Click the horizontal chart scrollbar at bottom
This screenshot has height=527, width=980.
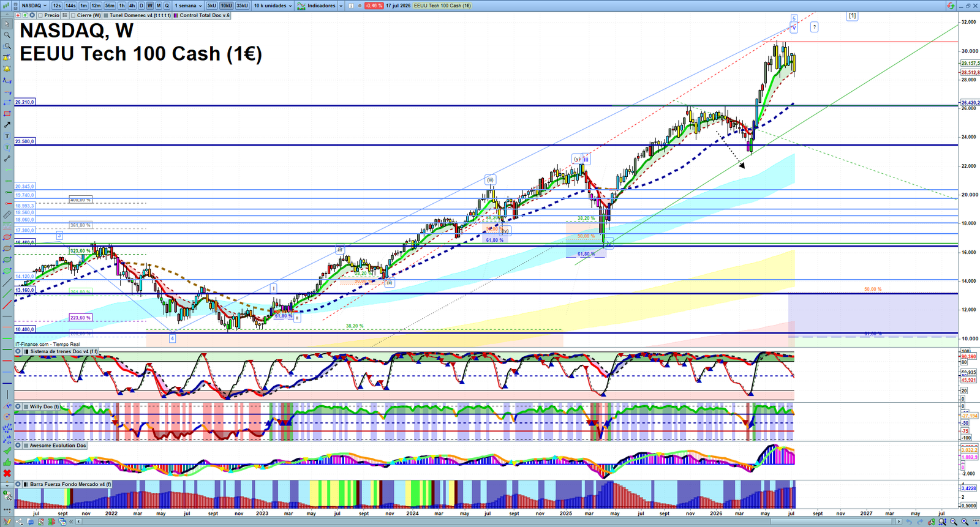tap(488, 521)
